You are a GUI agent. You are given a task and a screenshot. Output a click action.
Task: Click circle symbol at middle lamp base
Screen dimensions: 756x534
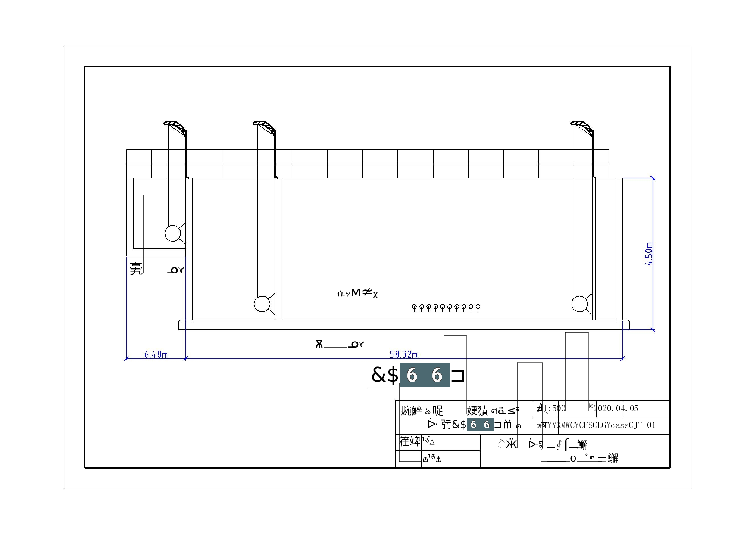point(262,304)
